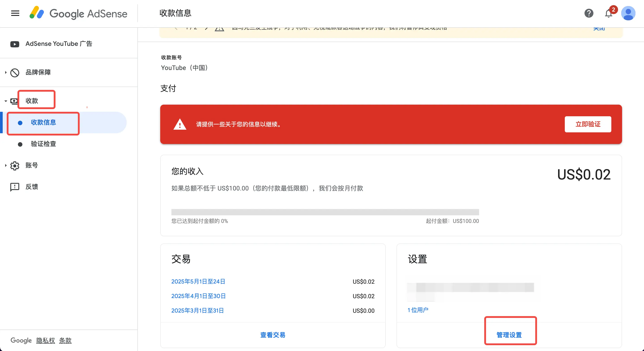This screenshot has height=351, width=644.
Task: Expand the 账号 section arrow
Action: point(6,165)
